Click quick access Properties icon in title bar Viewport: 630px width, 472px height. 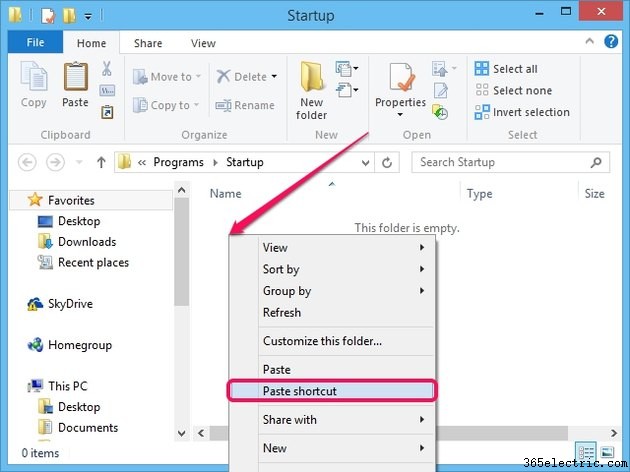pyautogui.click(x=48, y=16)
